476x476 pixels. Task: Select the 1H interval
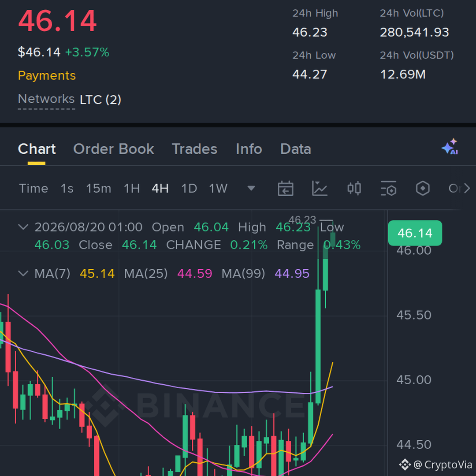click(x=132, y=189)
